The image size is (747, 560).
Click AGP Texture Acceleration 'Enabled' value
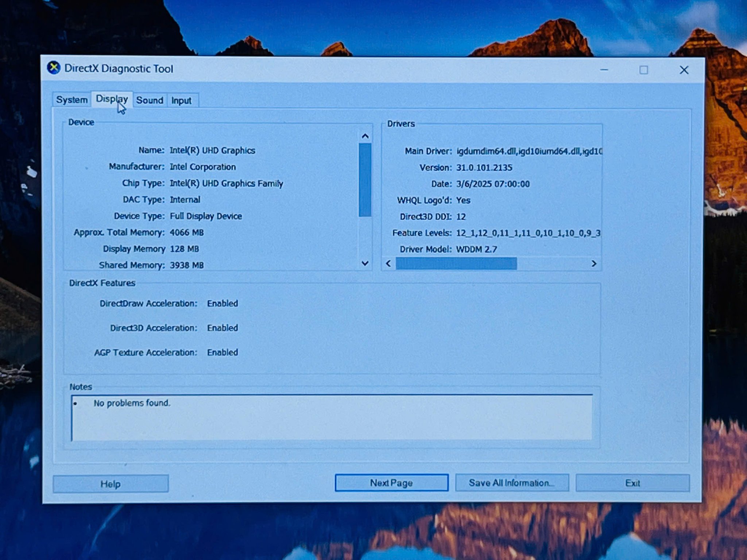click(222, 352)
